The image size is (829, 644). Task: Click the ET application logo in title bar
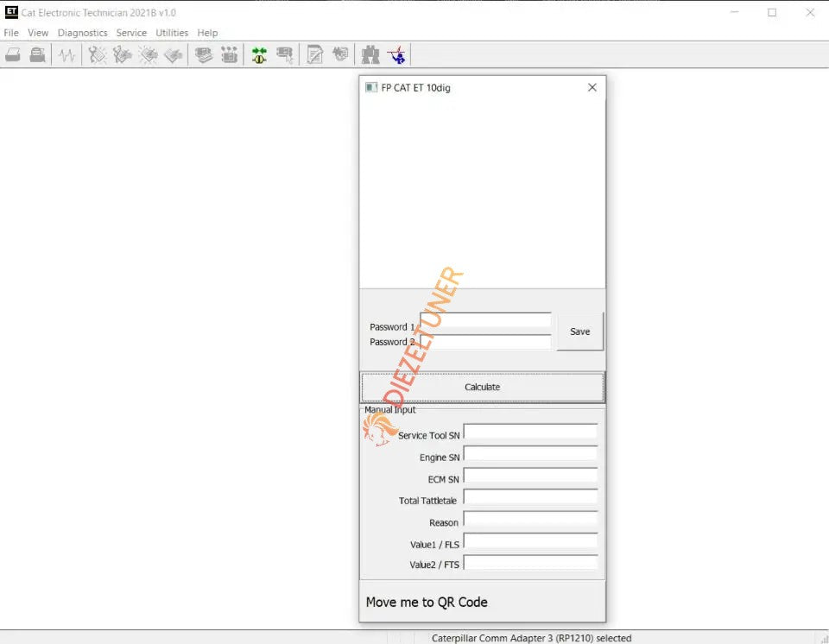coord(11,11)
